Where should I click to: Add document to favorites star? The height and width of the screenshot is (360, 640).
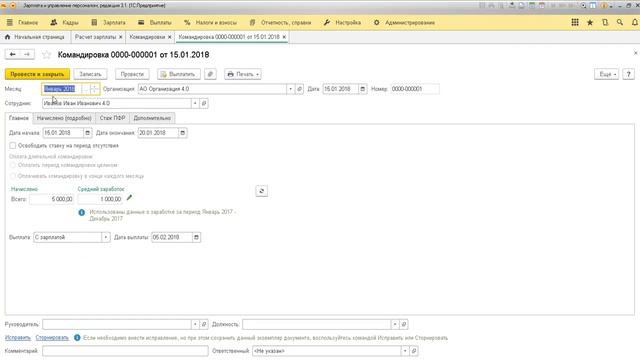click(47, 55)
